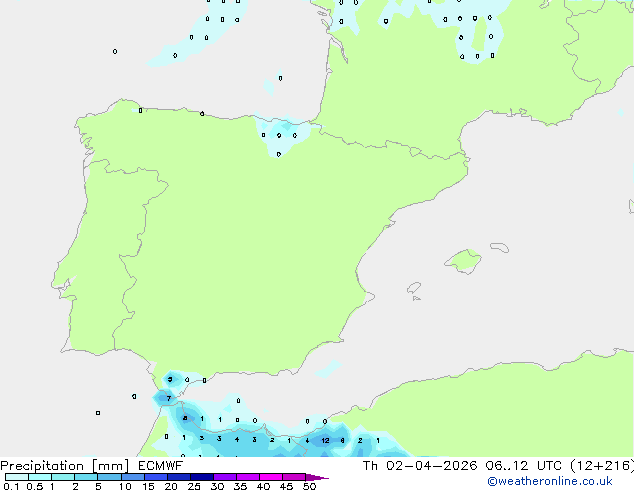Click the "7" precipitation value near Gibraltar
634x490 pixels.
pyautogui.click(x=169, y=399)
